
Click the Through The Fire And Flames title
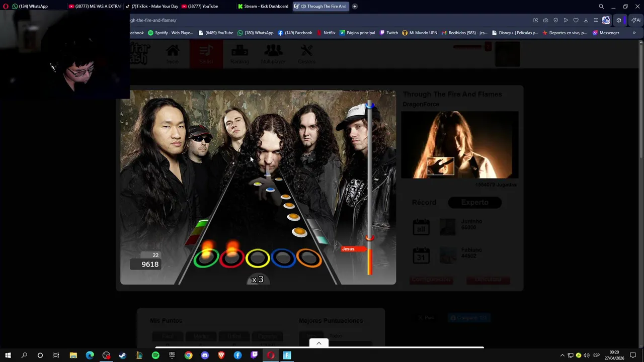pos(452,94)
